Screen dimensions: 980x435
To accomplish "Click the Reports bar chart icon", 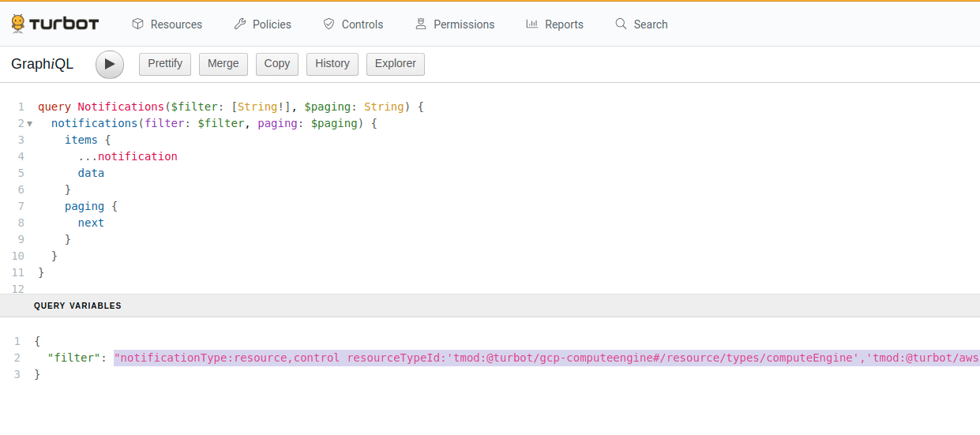I will [x=532, y=24].
